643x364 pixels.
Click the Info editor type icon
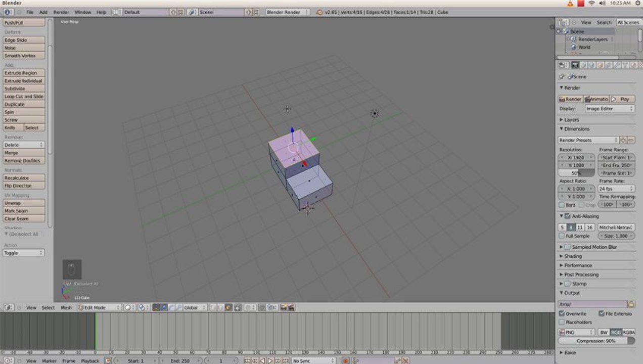click(9, 12)
